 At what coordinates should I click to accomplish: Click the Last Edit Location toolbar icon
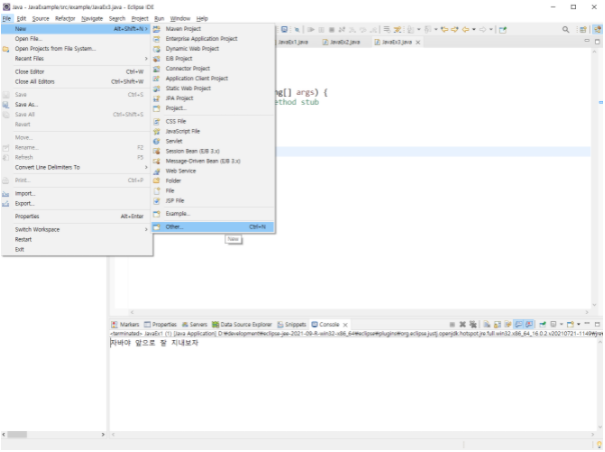coord(444,29)
